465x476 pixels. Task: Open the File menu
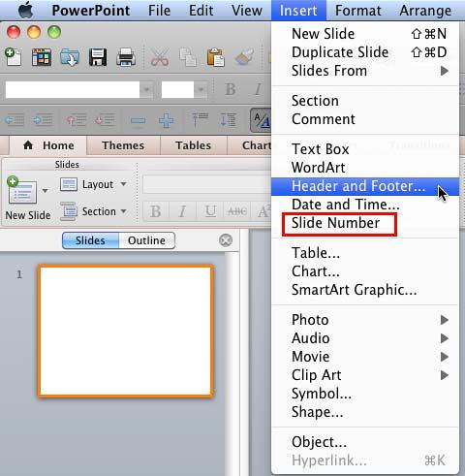(159, 11)
